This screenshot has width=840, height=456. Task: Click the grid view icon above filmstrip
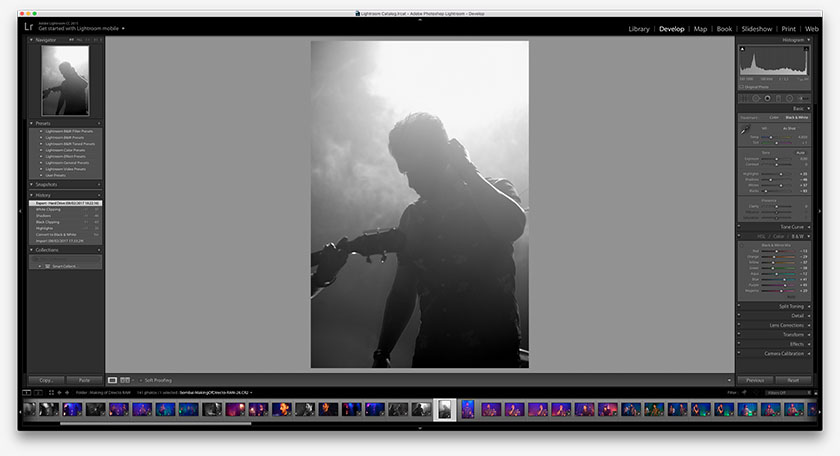pyautogui.click(x=51, y=392)
